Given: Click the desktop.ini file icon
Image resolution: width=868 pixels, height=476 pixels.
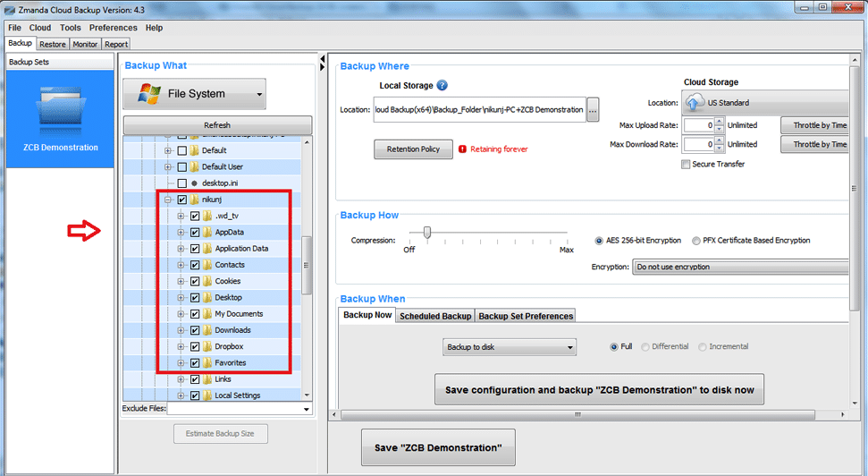Looking at the screenshot, I should [x=194, y=183].
